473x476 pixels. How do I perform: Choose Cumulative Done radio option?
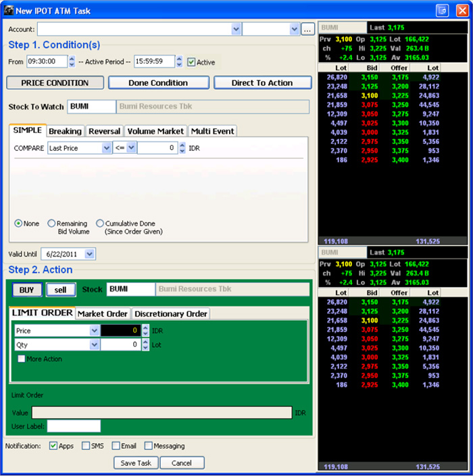coord(99,223)
